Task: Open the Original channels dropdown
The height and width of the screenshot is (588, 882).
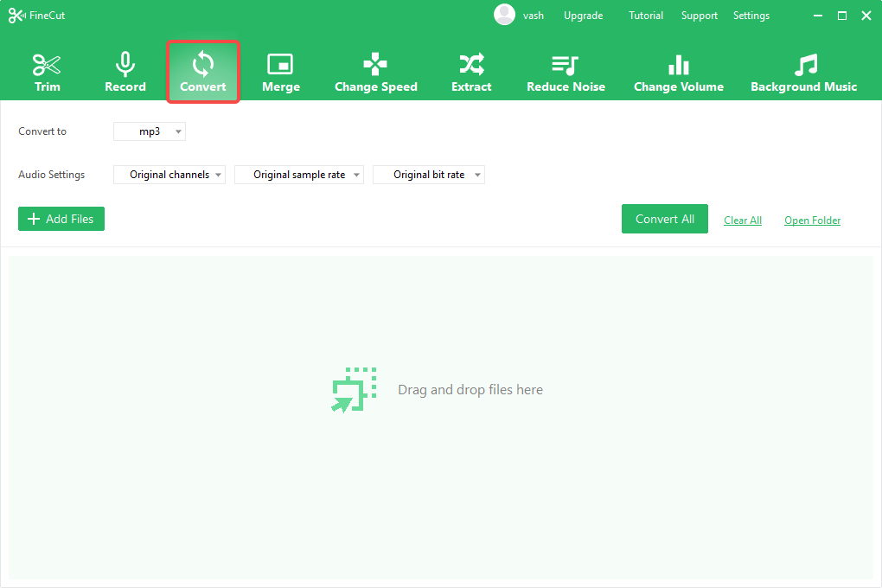Action: point(169,175)
